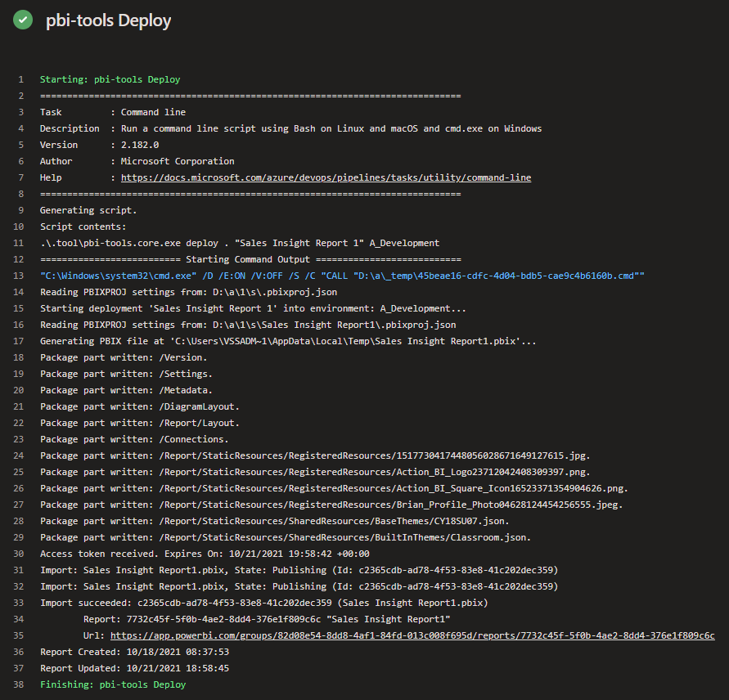The width and height of the screenshot is (729, 700).
Task: Click log line 'Starting: pbi-tools Deploy'
Action: [110, 79]
